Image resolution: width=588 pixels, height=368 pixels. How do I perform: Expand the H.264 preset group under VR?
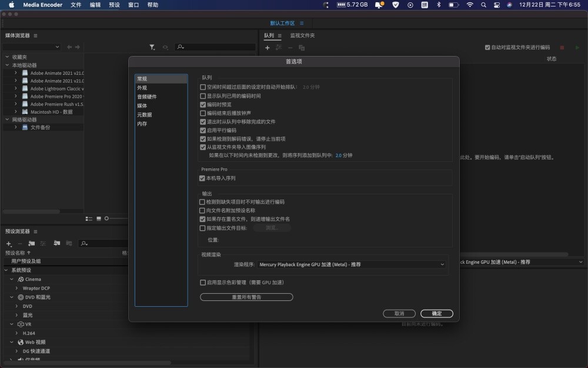pyautogui.click(x=16, y=333)
